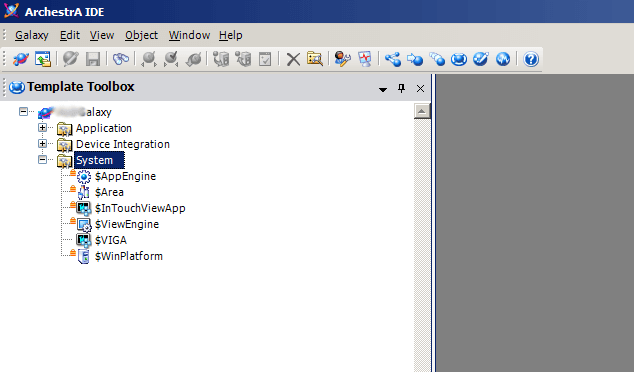Image resolution: width=634 pixels, height=372 pixels.
Task: Click the Template Toolbox toolbar icon
Action: tap(459, 59)
